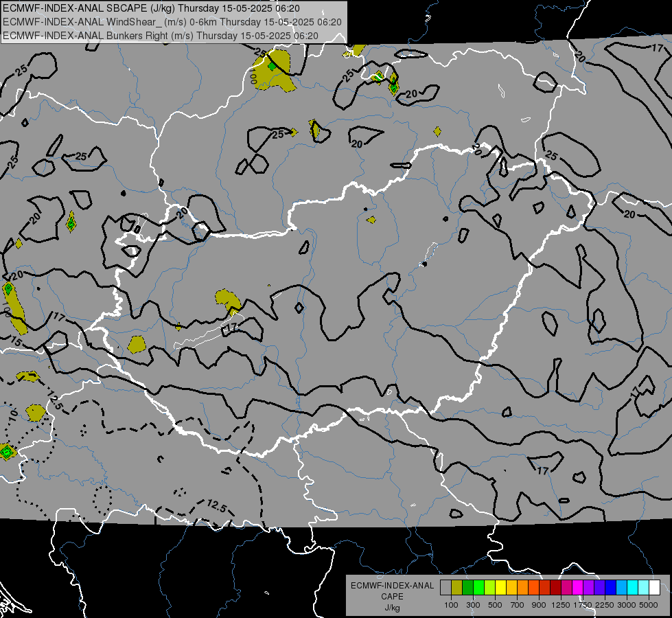Select the olive swatch right of the 100 tick
The width and height of the screenshot is (672, 618).
click(x=457, y=587)
